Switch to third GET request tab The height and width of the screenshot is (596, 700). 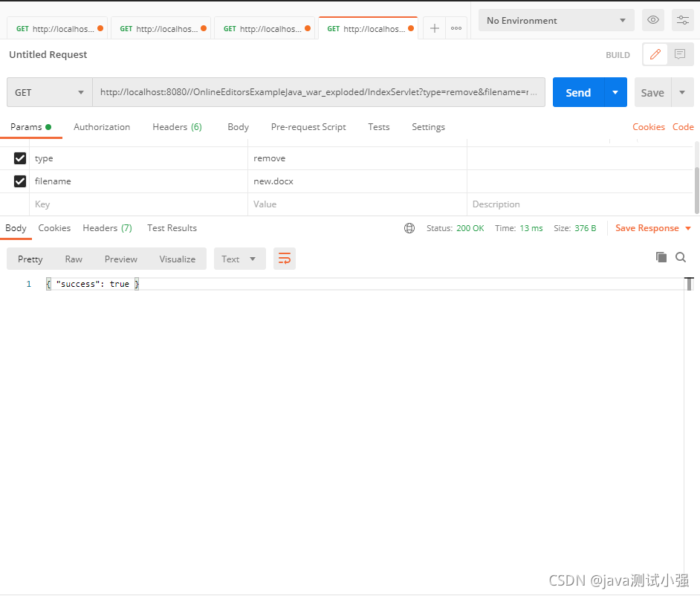tap(265, 28)
